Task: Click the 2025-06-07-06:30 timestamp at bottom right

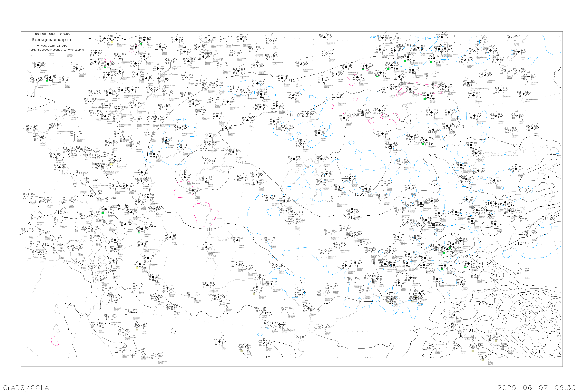Action: tap(536, 387)
